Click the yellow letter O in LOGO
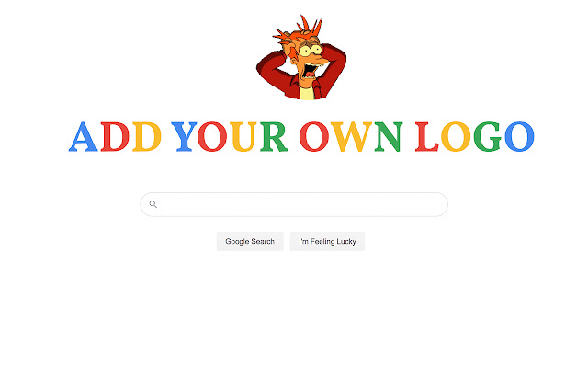This screenshot has height=368, width=588. 456,137
